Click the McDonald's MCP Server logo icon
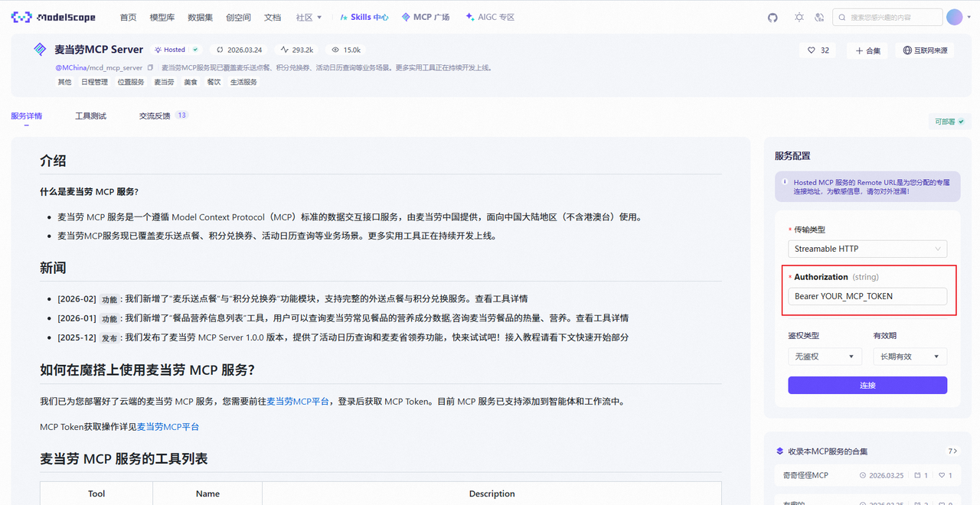Image resolution: width=980 pixels, height=505 pixels. [x=40, y=50]
